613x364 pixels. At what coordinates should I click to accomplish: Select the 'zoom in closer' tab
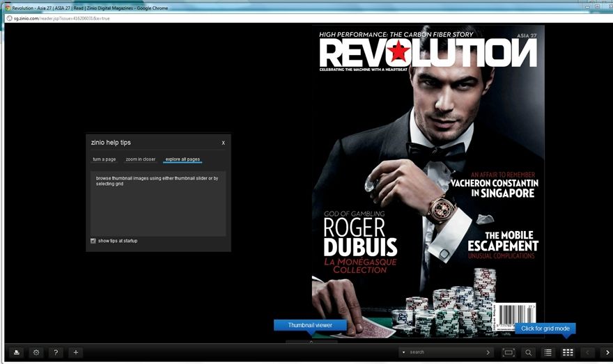(141, 159)
